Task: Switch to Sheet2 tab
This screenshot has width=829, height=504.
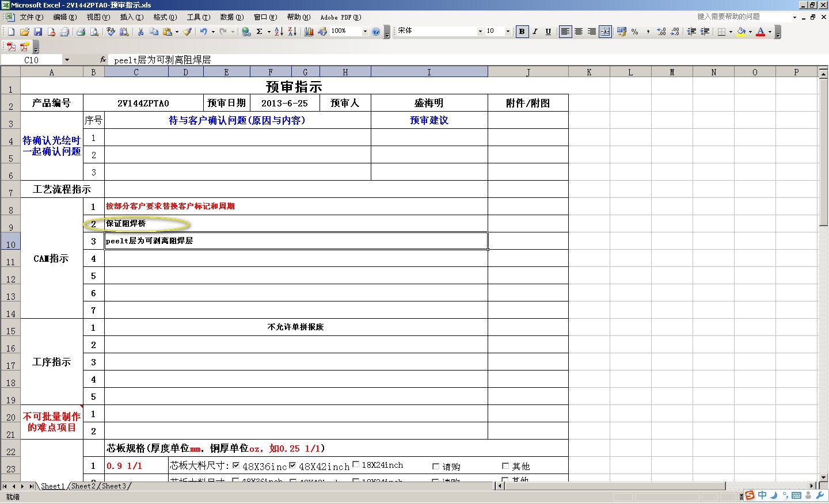Action: click(x=83, y=486)
